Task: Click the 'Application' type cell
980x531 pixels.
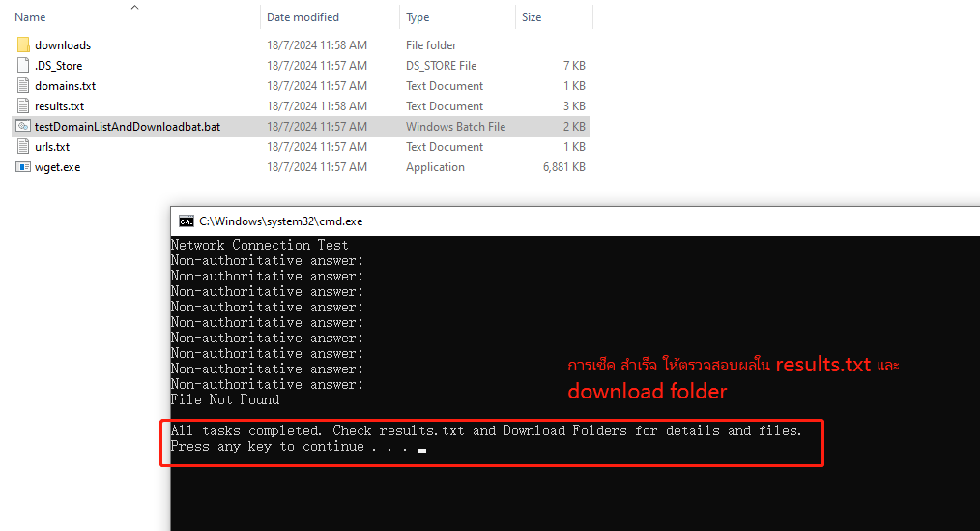Action: (435, 167)
